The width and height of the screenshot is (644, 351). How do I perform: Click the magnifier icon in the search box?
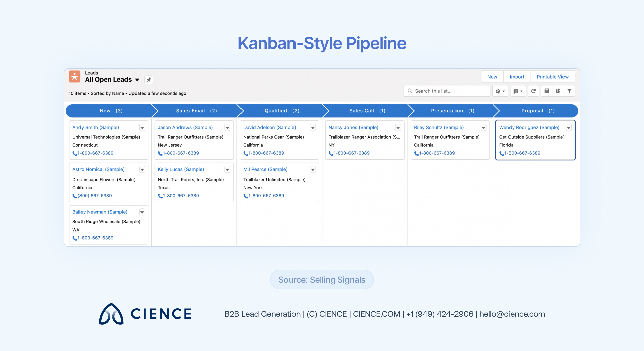tap(410, 91)
